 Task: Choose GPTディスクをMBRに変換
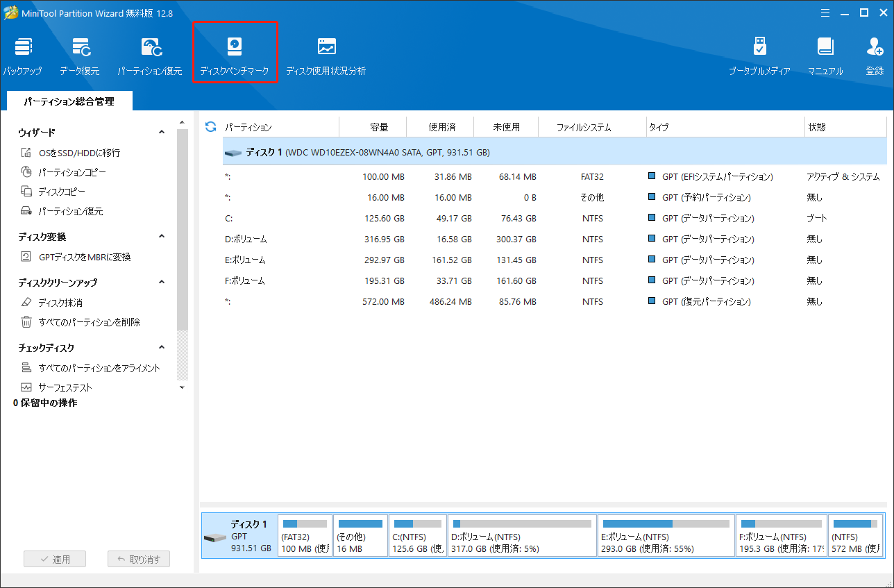click(76, 257)
